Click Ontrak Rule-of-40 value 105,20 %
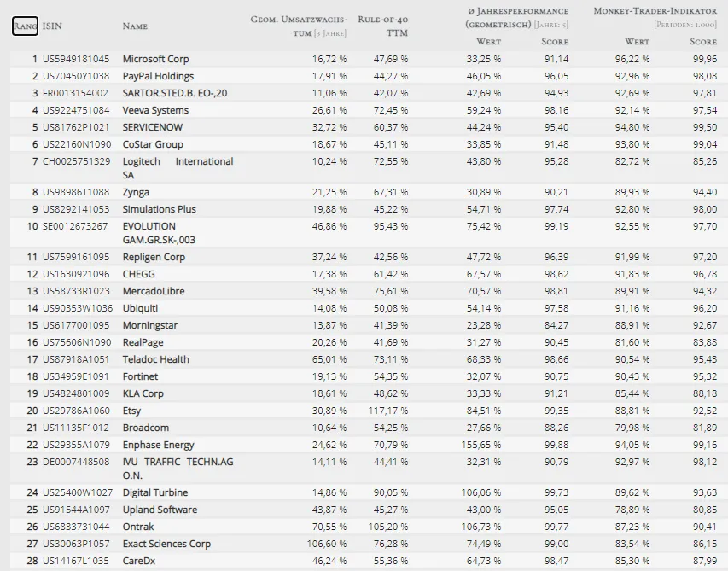 click(x=388, y=527)
